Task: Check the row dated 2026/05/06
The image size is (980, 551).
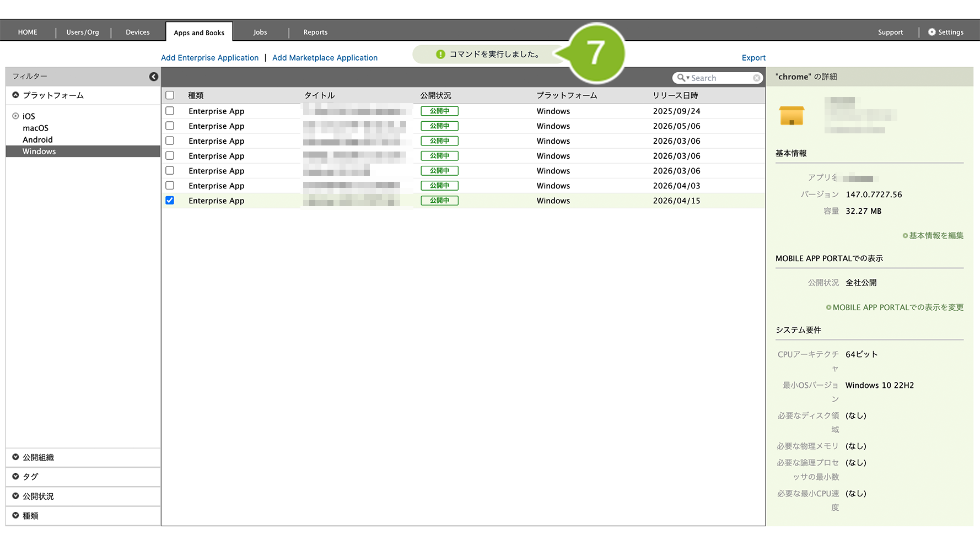Action: (170, 126)
